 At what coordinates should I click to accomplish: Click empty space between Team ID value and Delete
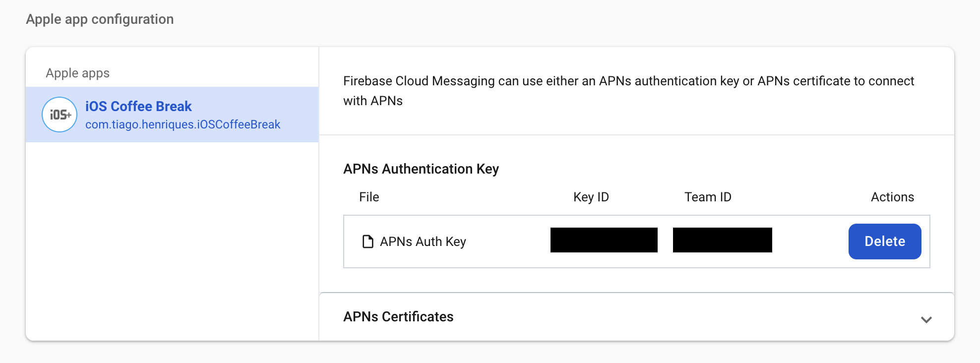(809, 242)
